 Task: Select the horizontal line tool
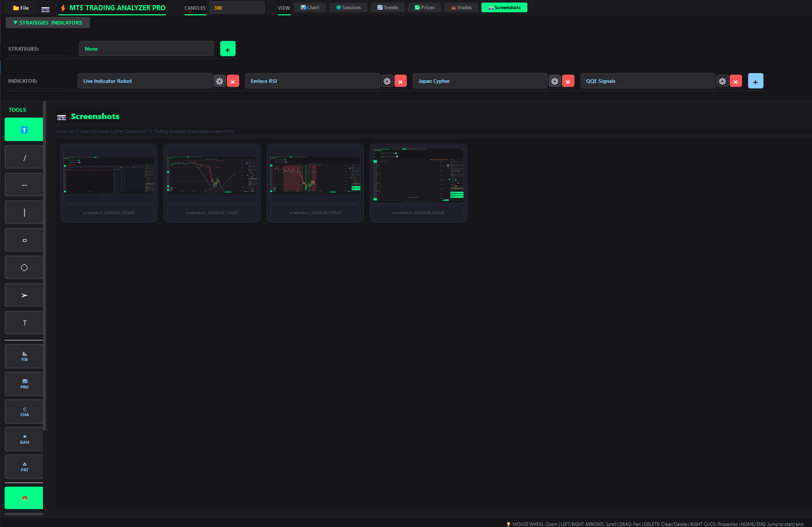click(x=24, y=185)
